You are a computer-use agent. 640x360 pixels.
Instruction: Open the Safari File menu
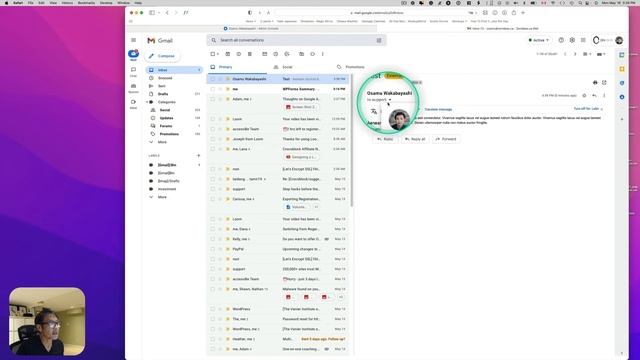click(x=31, y=3)
